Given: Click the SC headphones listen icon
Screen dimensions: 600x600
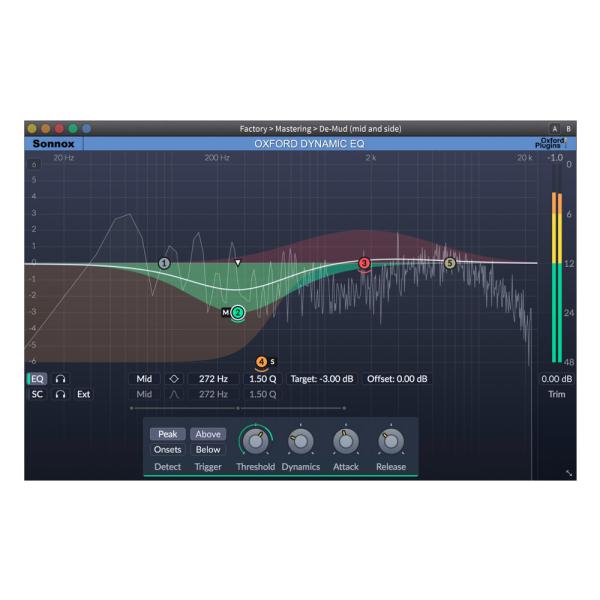Looking at the screenshot, I should tap(61, 394).
